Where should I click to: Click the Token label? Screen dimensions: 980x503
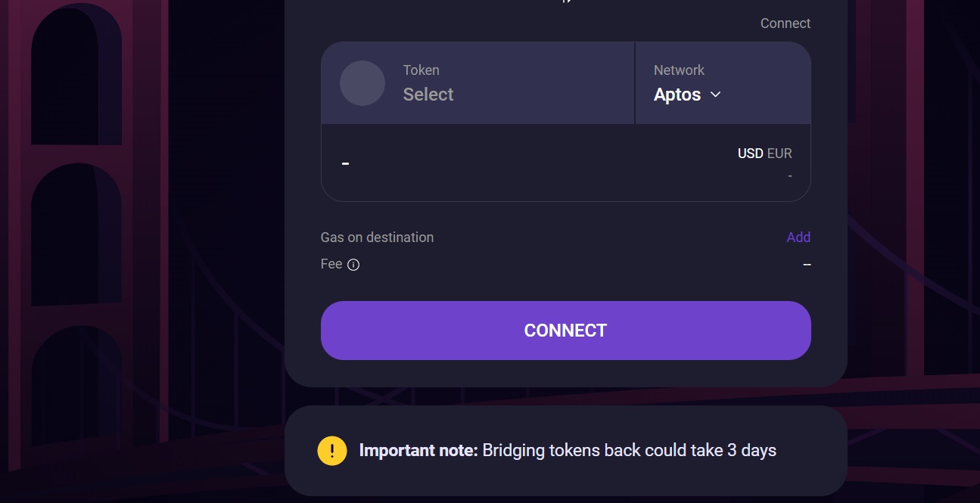[421, 70]
